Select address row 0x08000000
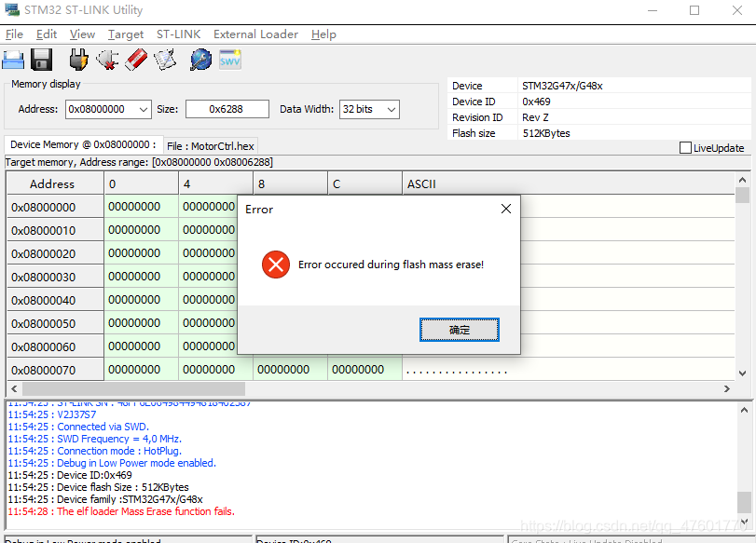 pyautogui.click(x=55, y=207)
